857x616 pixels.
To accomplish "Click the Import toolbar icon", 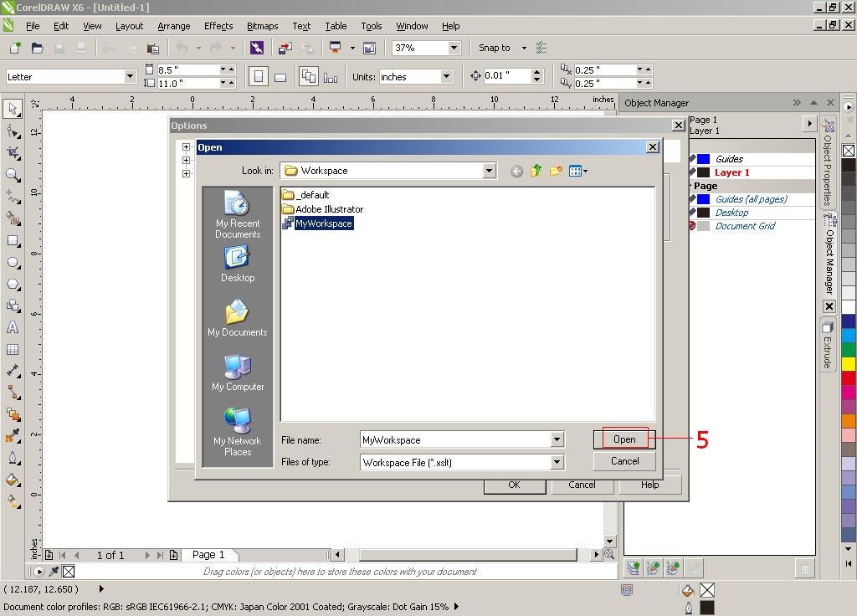I will coord(285,48).
